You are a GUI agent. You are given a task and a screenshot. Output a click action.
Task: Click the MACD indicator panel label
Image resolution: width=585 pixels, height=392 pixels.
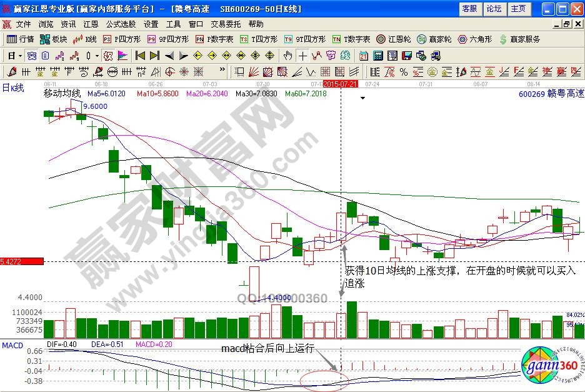click(11, 345)
